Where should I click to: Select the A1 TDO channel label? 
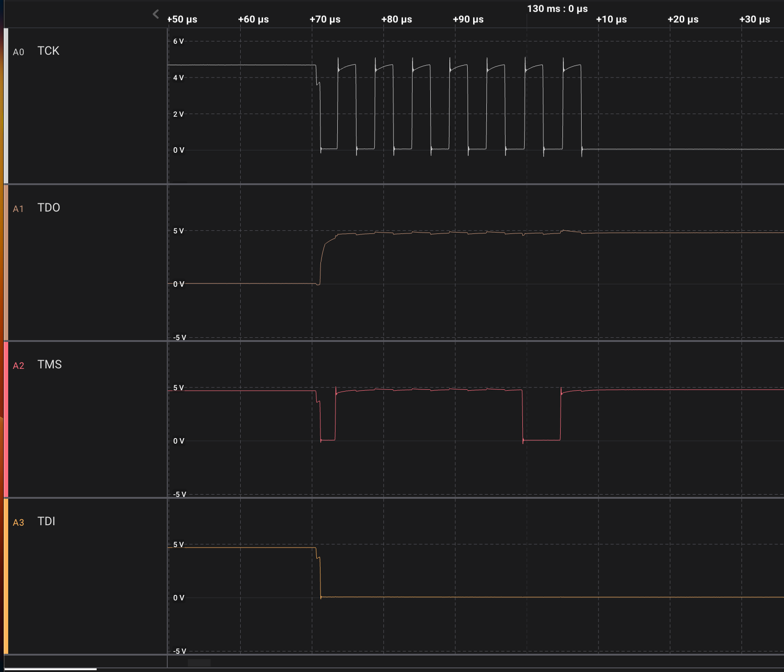(x=49, y=207)
